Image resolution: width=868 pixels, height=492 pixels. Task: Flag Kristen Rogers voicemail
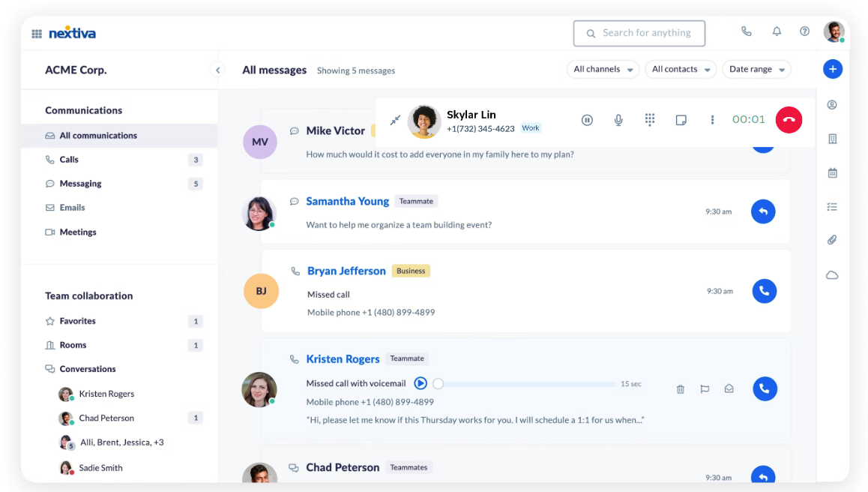[x=705, y=389]
